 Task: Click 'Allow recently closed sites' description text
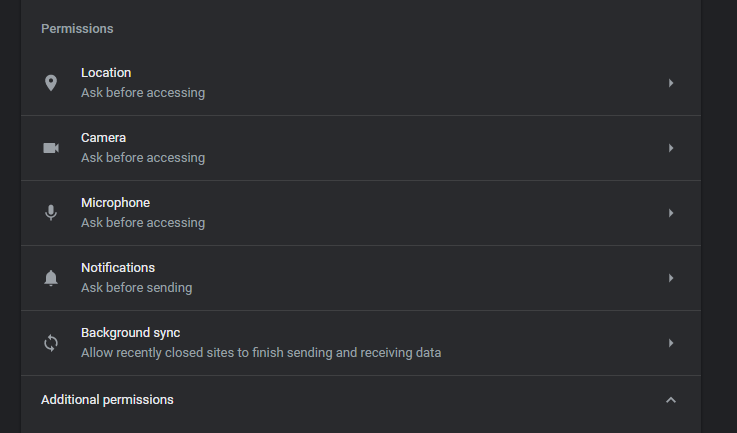pyautogui.click(x=261, y=353)
